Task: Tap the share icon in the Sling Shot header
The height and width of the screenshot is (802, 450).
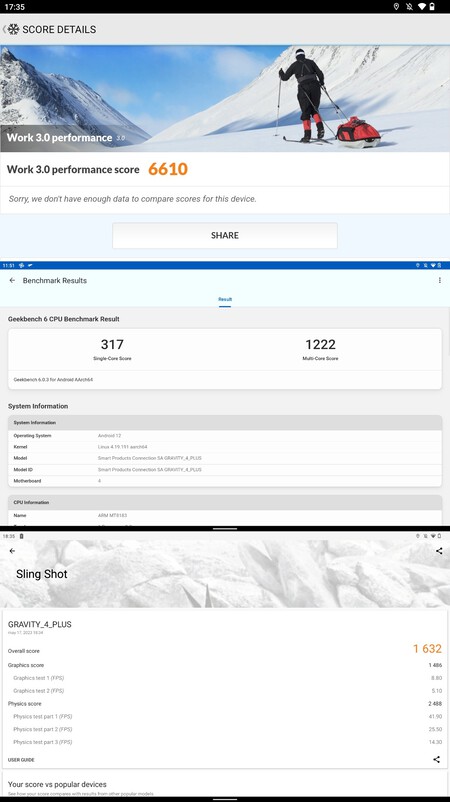Action: coord(439,551)
